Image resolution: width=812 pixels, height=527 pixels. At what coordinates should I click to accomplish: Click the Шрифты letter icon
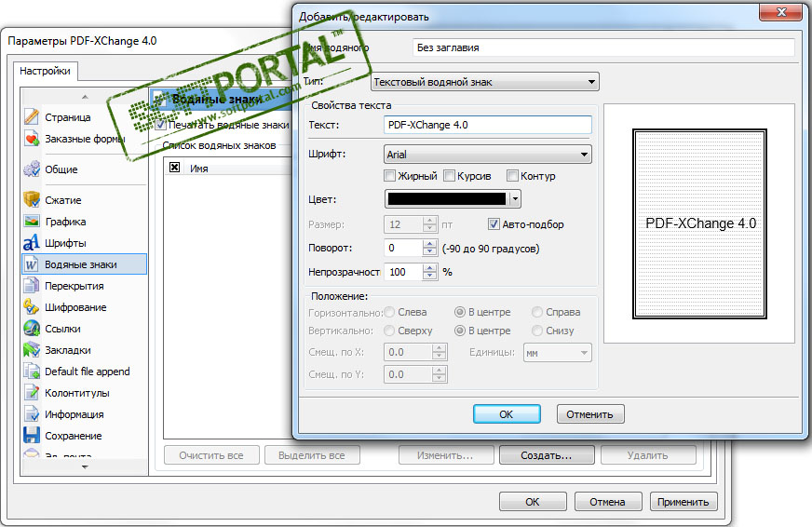(x=32, y=243)
